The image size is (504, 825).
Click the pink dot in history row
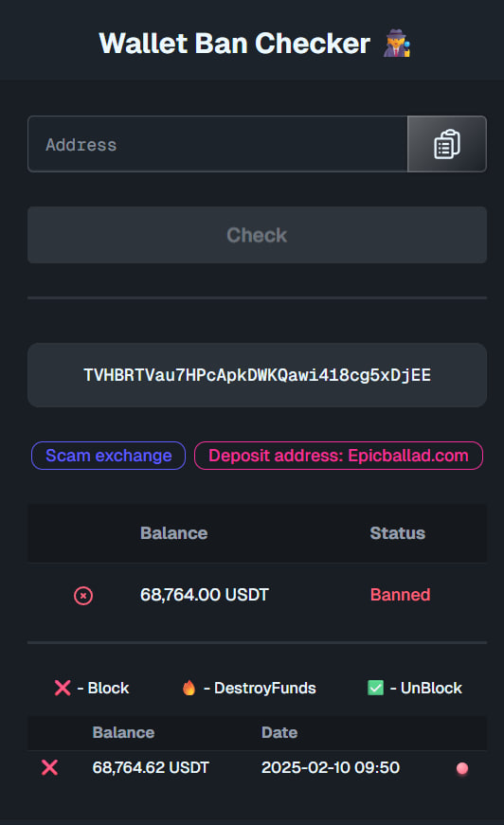[x=462, y=768]
